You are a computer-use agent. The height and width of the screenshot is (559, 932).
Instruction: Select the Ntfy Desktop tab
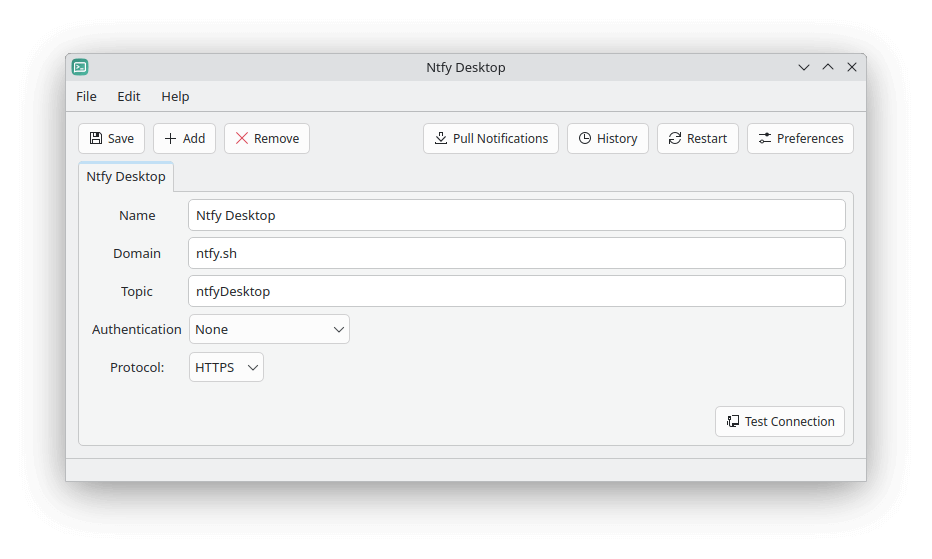point(126,177)
